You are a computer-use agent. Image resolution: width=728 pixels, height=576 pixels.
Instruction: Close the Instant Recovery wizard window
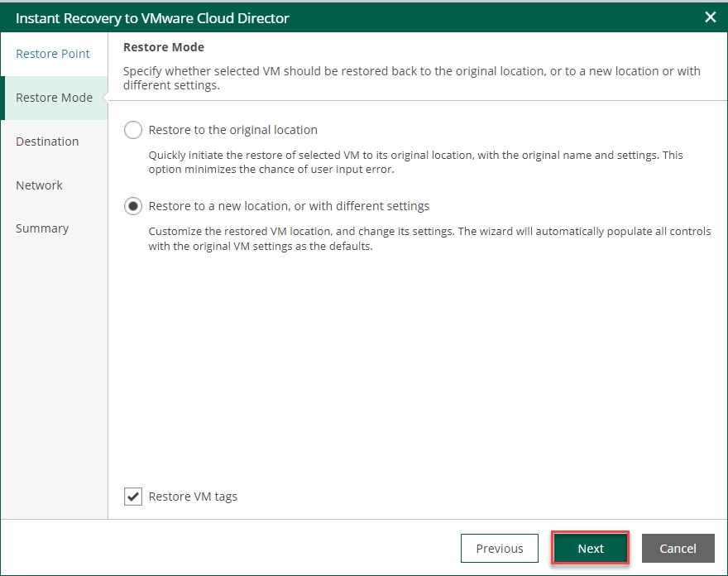coord(710,17)
